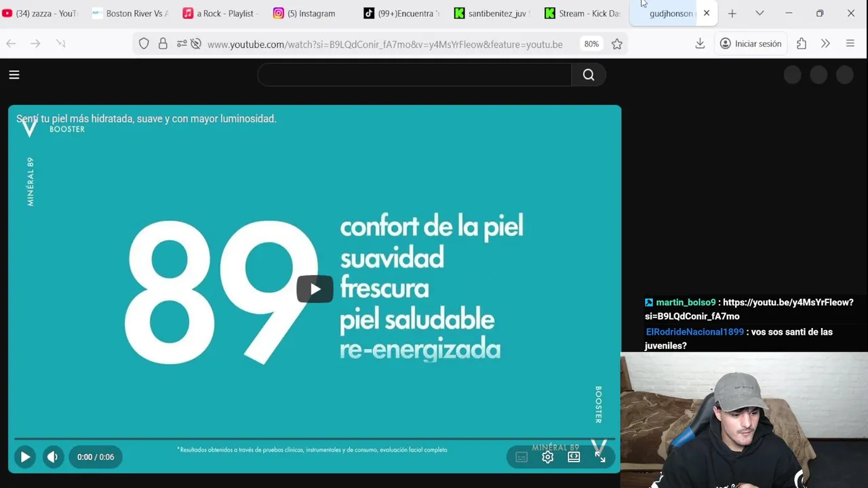868x488 pixels.
Task: Click the last YouTube header placeholder circle
Action: tap(845, 75)
